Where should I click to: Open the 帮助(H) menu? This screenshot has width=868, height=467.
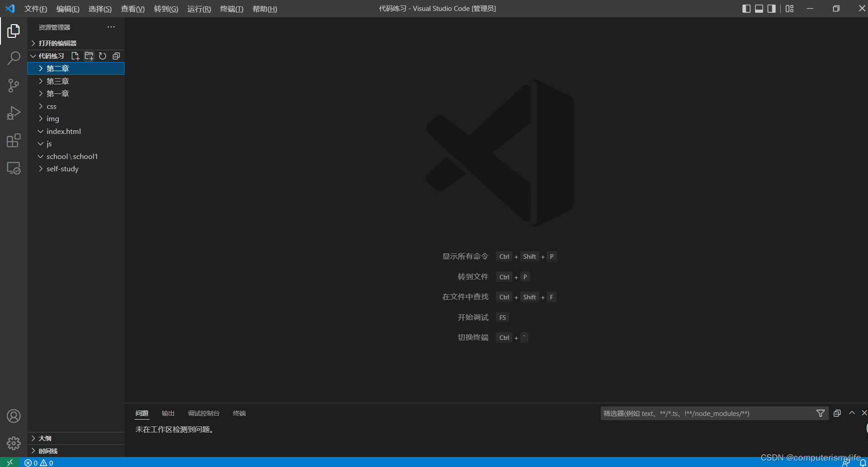coord(265,9)
